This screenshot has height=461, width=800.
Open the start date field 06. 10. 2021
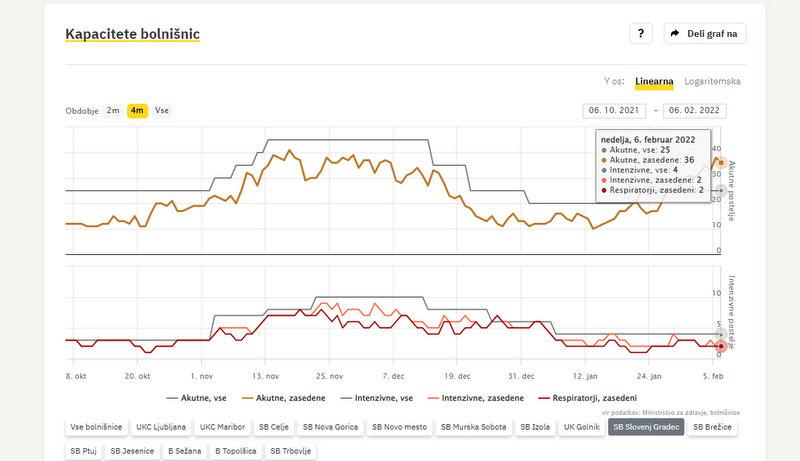coord(614,111)
